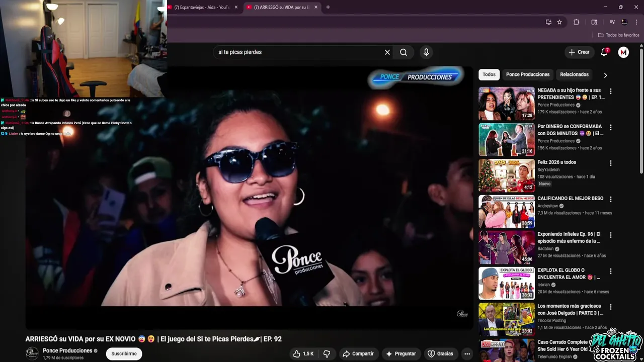Open Por DINERO se CONFORMABA thumbnail

[507, 140]
